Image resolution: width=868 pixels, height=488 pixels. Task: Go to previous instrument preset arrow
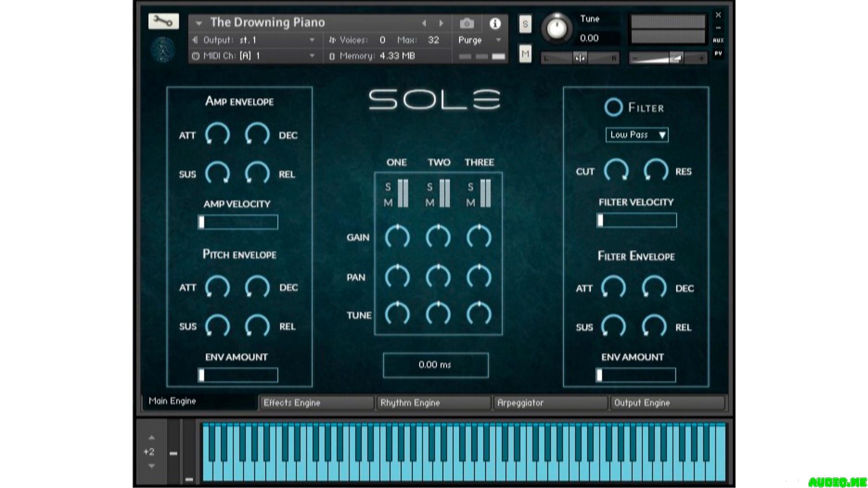[424, 23]
